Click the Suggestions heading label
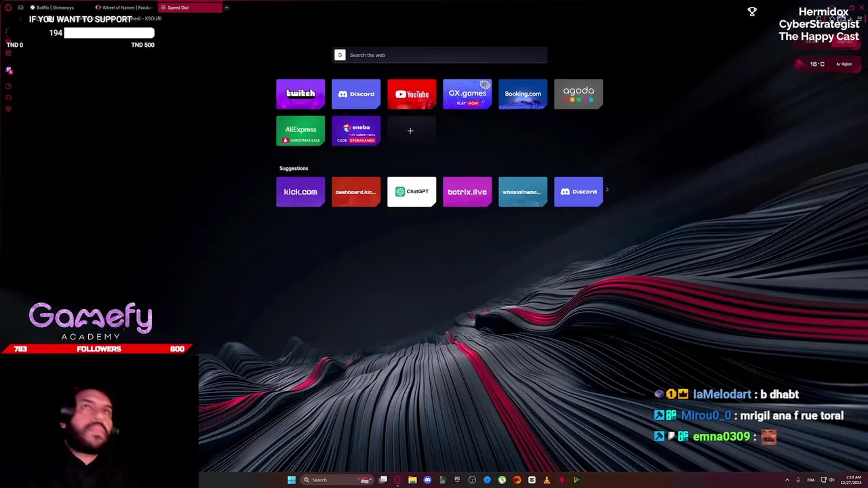 [294, 168]
